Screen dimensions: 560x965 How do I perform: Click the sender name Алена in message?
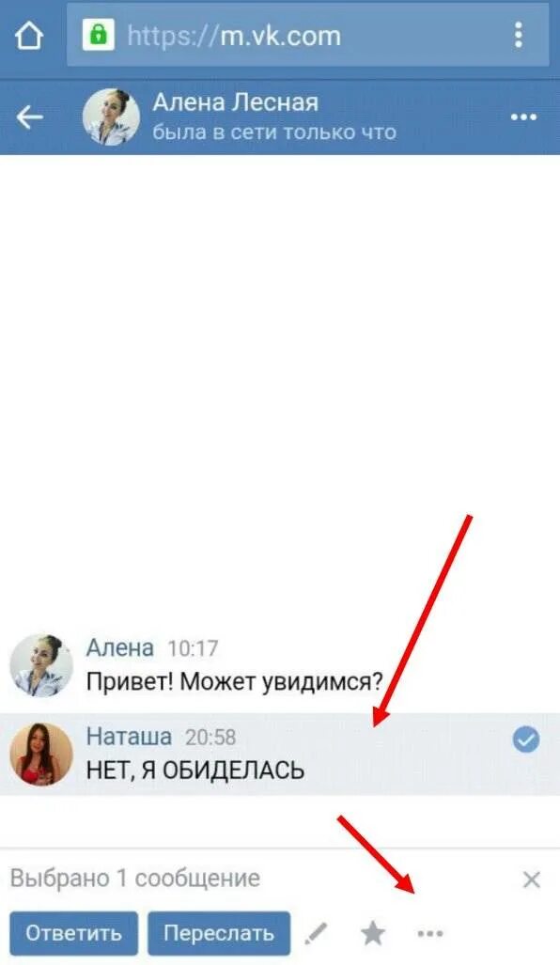pos(120,647)
